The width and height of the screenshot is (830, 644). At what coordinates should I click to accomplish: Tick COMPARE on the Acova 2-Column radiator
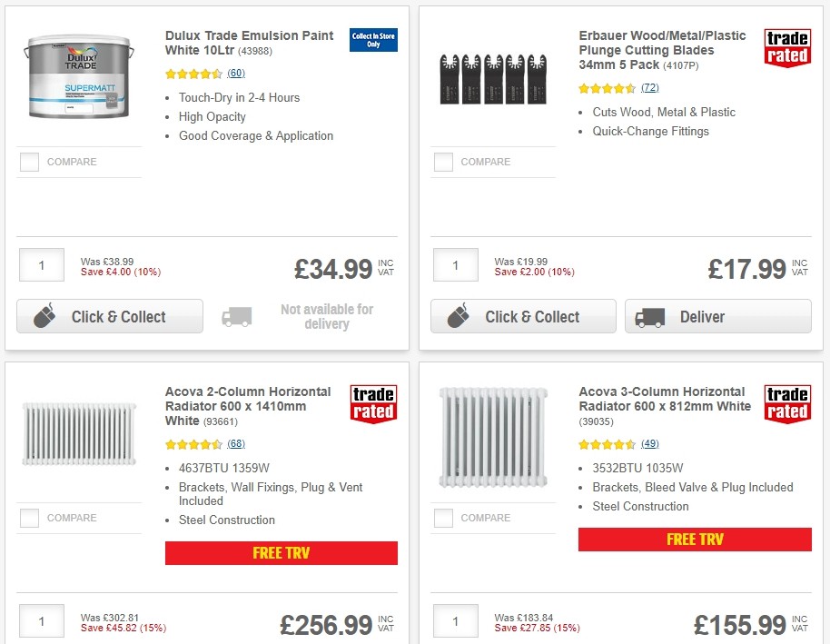[x=29, y=518]
